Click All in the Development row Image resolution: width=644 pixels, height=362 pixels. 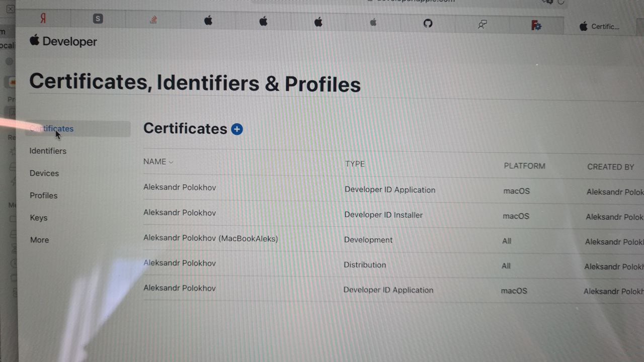pos(506,241)
